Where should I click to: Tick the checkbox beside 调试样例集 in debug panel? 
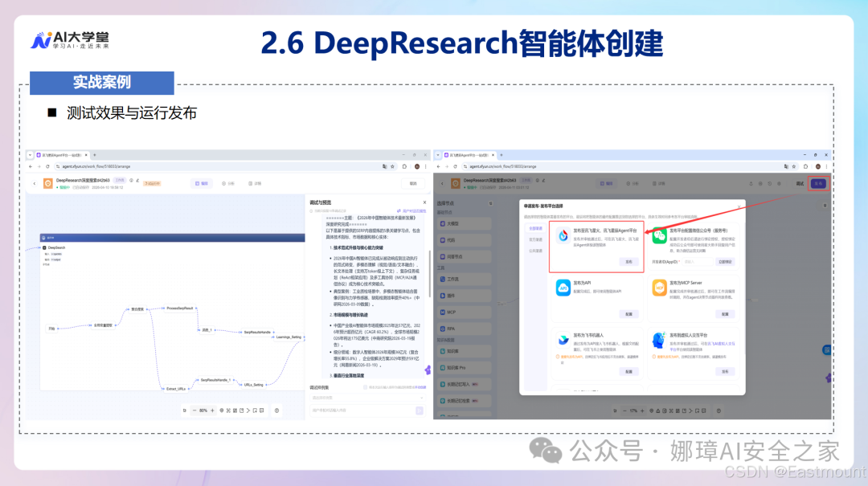365,387
